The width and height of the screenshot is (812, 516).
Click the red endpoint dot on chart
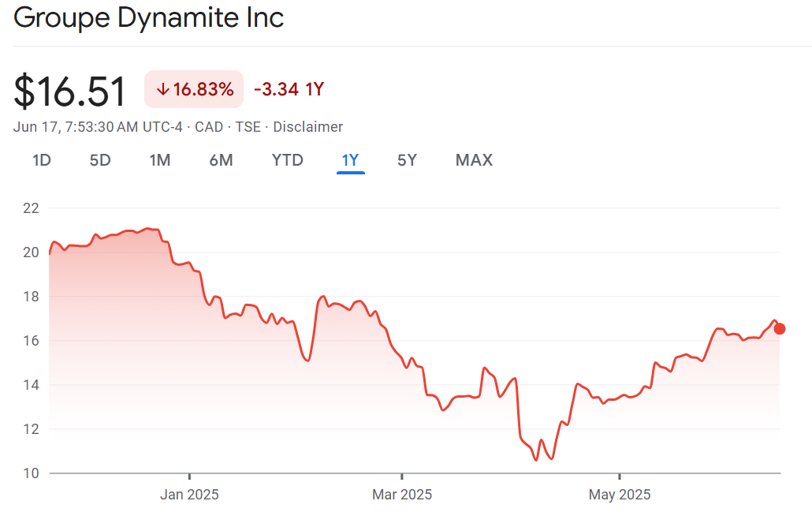[x=780, y=329]
